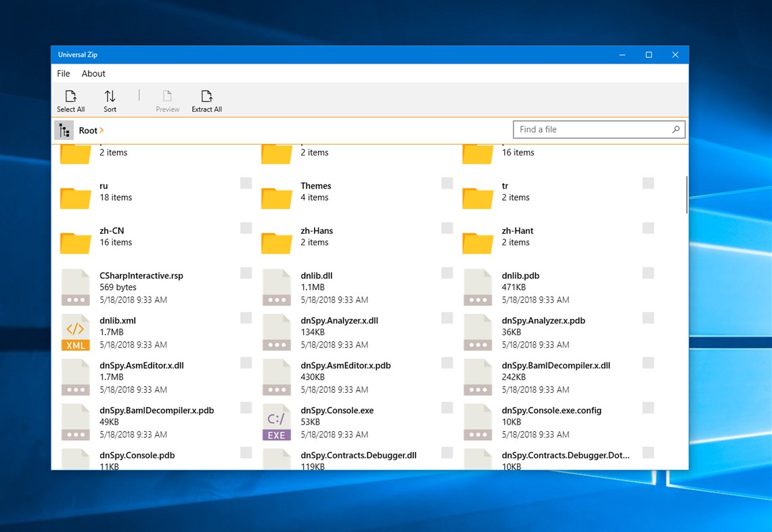Open the About menu
Screen dimensions: 772x532
coord(93,73)
